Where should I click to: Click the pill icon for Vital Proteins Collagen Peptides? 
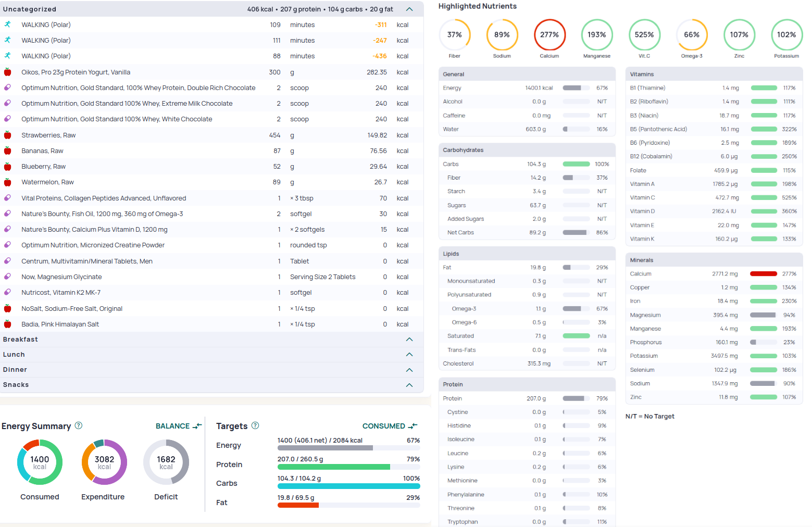pyautogui.click(x=7, y=198)
